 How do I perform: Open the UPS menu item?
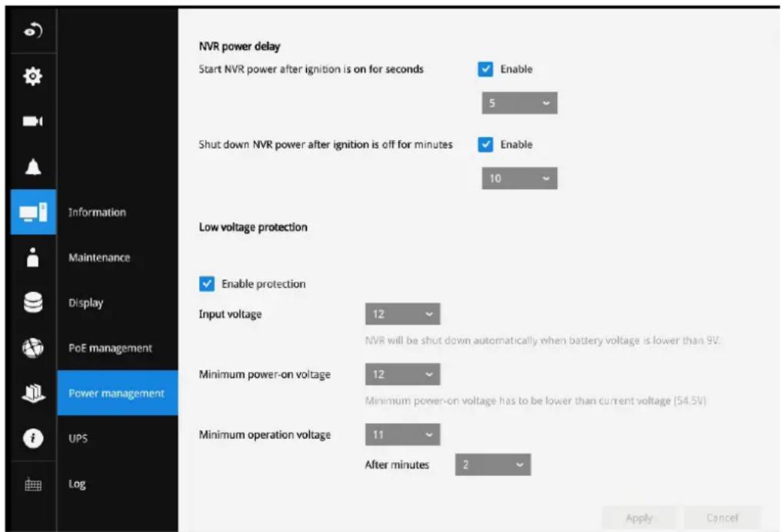coord(78,439)
